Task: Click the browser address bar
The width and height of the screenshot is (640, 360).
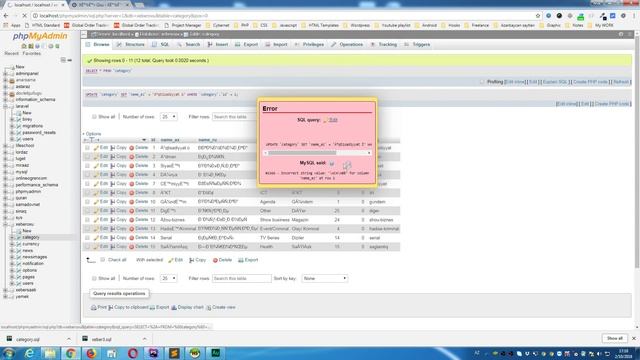Action: pyautogui.click(x=282, y=16)
